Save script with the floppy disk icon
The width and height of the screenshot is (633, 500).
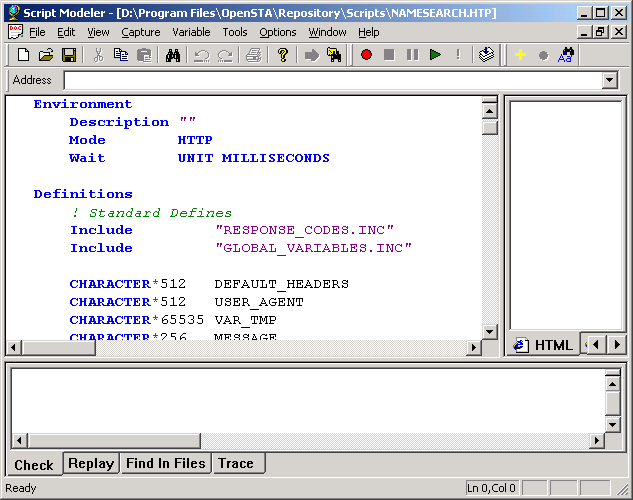coord(69,55)
